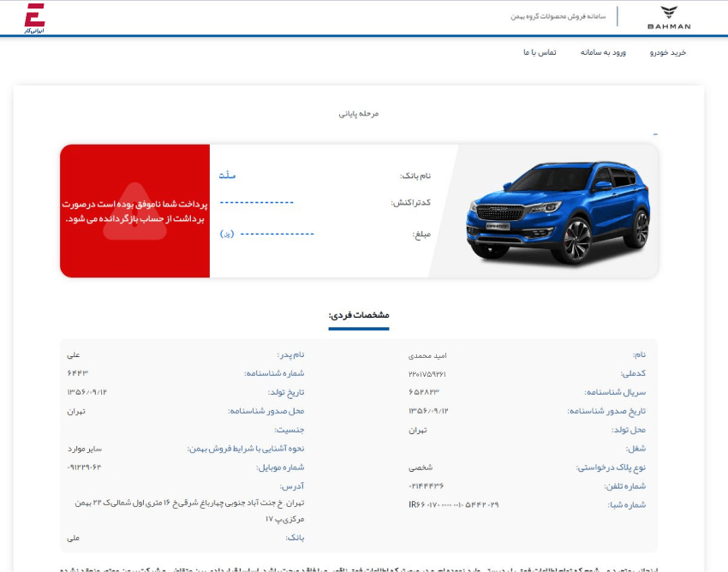Click the شماره موبایل label
This screenshot has width=728, height=572.
[280, 468]
